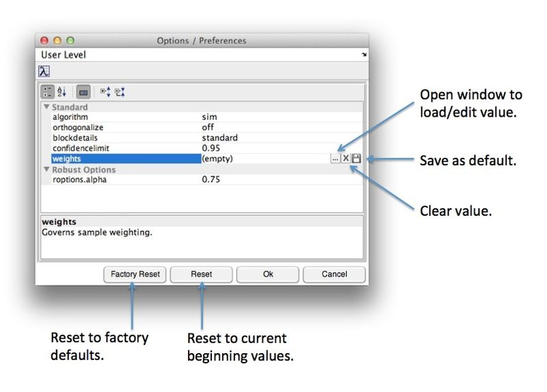Toggle the description area panel icon
The image size is (547, 392).
tap(82, 92)
